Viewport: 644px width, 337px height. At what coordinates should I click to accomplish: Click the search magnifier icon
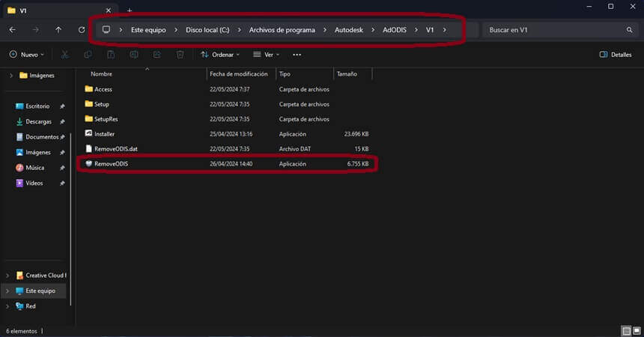pyautogui.click(x=629, y=30)
